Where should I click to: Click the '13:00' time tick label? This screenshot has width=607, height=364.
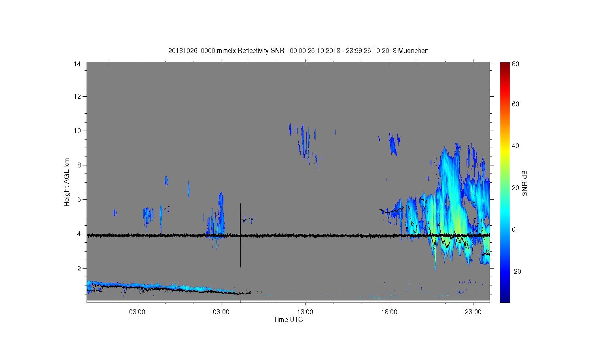(x=305, y=312)
